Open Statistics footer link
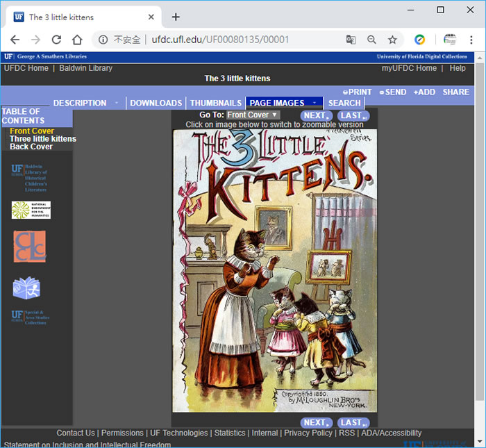 pos(230,433)
